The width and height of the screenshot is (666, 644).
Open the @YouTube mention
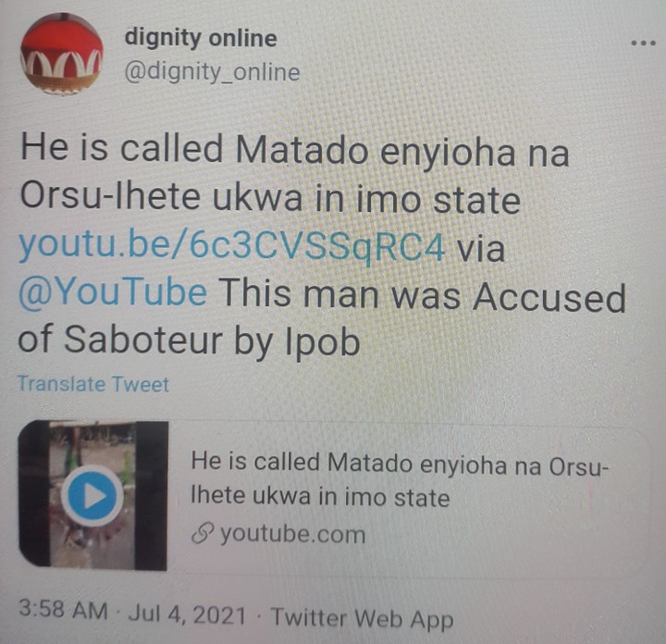[113, 292]
